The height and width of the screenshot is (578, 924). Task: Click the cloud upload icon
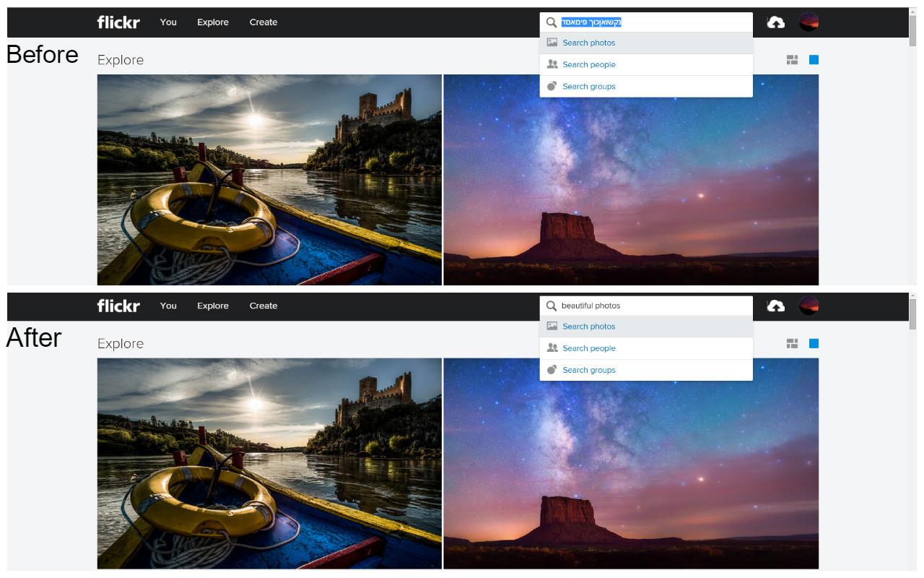[x=775, y=22]
